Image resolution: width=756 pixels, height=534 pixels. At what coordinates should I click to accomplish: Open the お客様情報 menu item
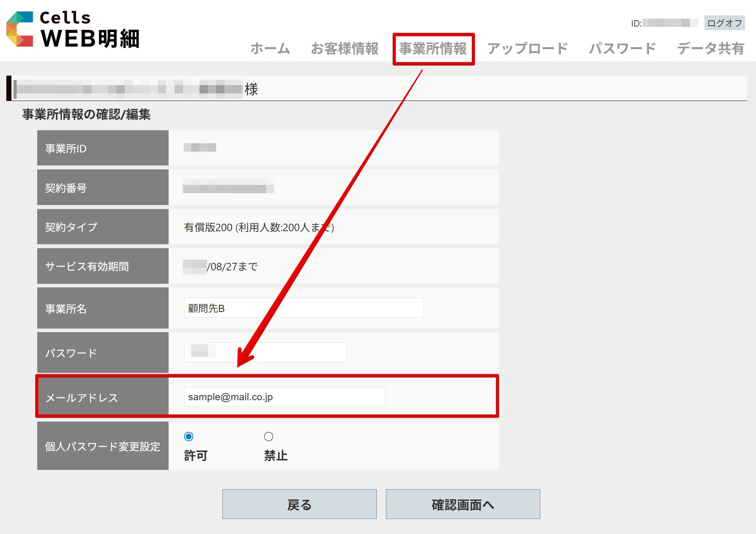[344, 49]
